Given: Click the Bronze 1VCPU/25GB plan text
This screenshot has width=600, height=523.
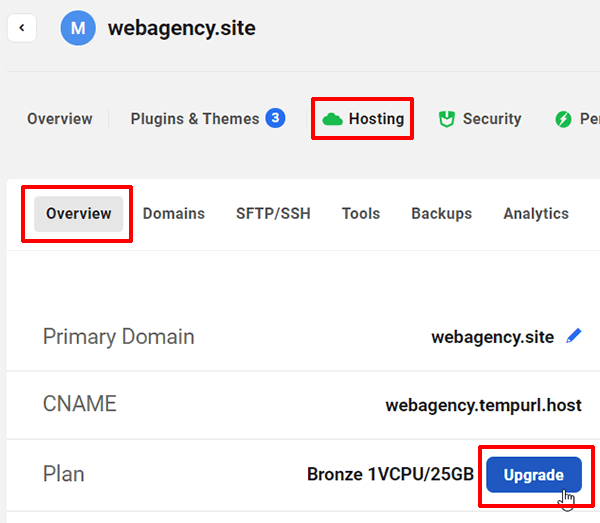Looking at the screenshot, I should [390, 475].
